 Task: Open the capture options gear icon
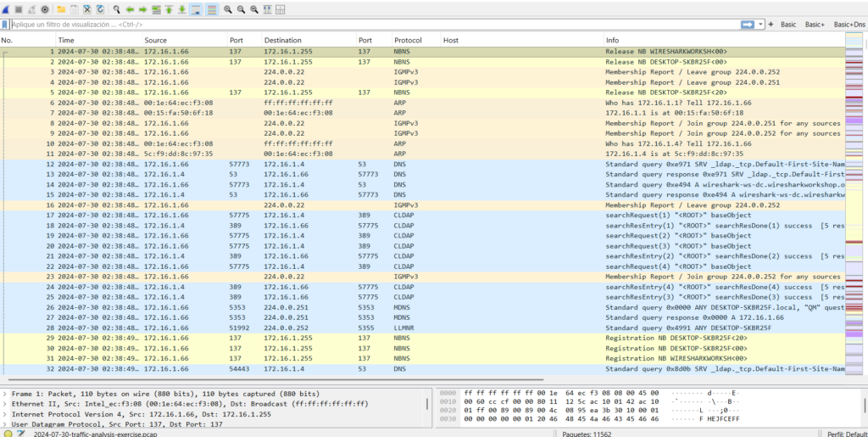[x=45, y=9]
